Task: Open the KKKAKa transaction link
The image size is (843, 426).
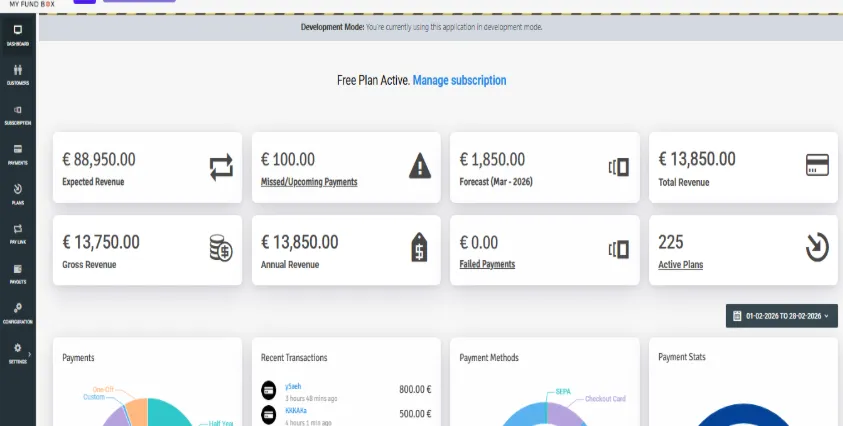Action: point(296,410)
